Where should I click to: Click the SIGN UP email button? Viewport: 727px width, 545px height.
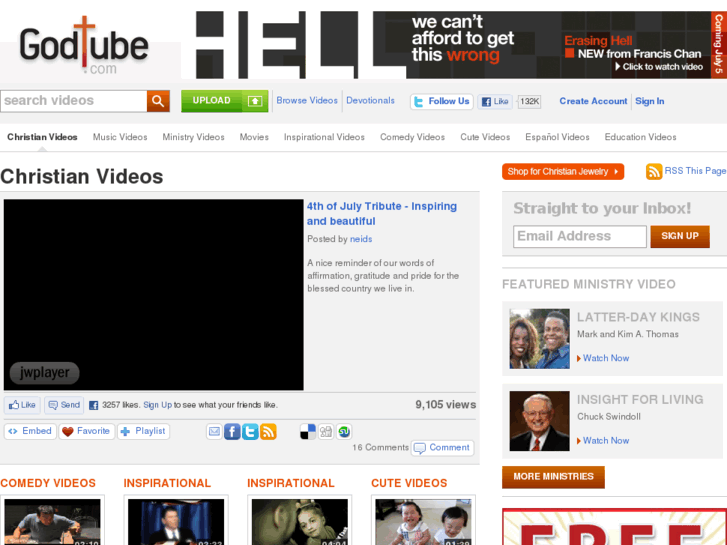(x=680, y=237)
